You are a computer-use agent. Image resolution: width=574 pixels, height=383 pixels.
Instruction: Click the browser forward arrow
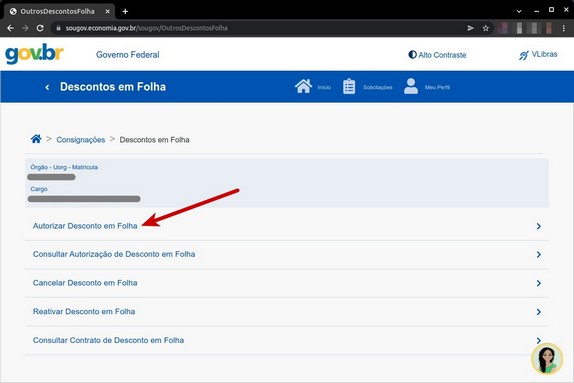[x=25, y=28]
